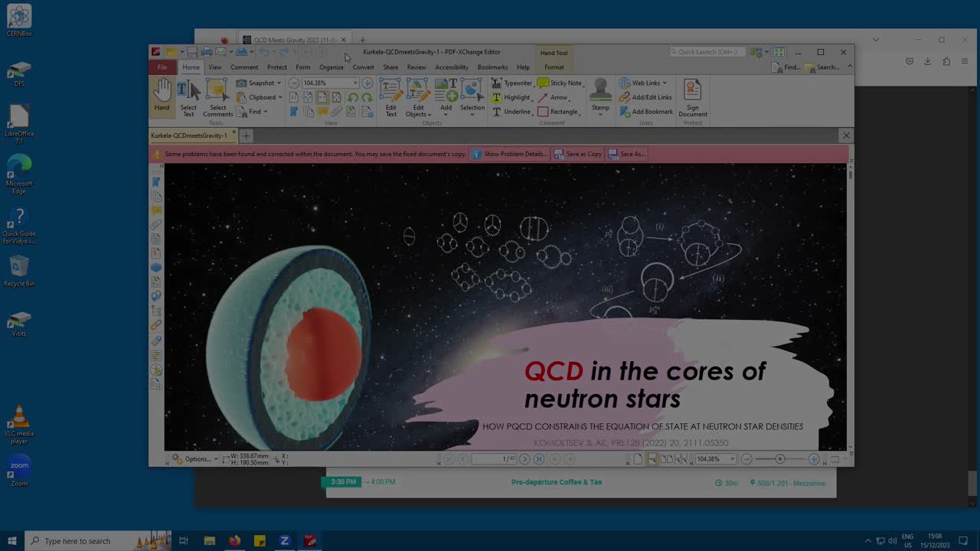Image resolution: width=980 pixels, height=551 pixels.
Task: Click the status bar zoom slider handle
Action: (x=780, y=459)
